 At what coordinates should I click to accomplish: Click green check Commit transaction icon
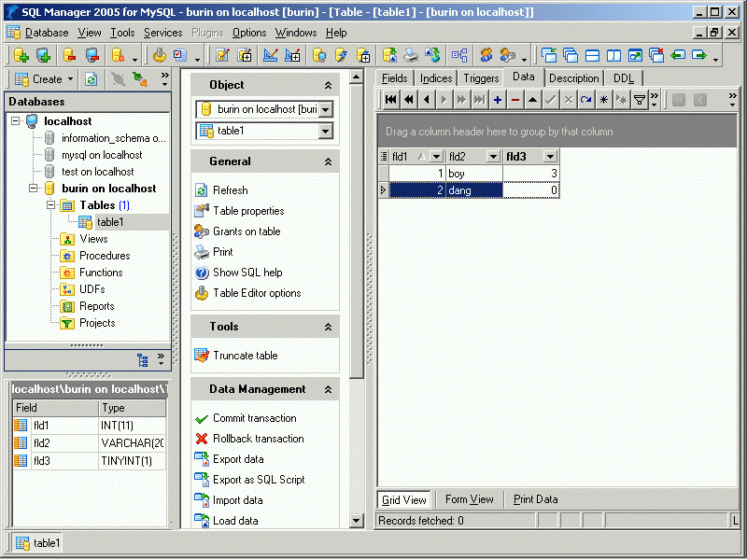[202, 418]
